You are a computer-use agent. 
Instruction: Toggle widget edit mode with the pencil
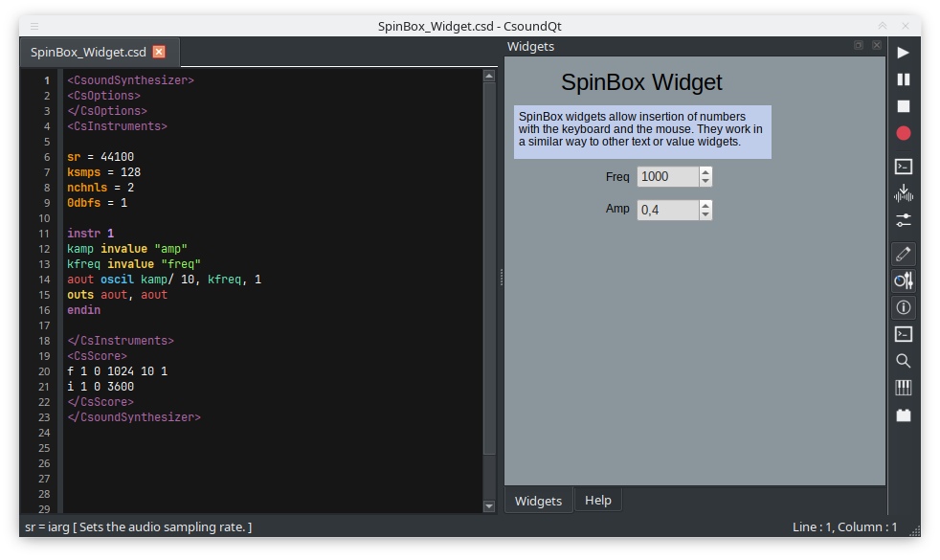[903, 255]
